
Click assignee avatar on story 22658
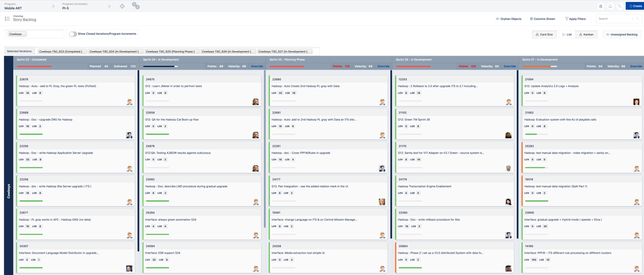(x=255, y=135)
